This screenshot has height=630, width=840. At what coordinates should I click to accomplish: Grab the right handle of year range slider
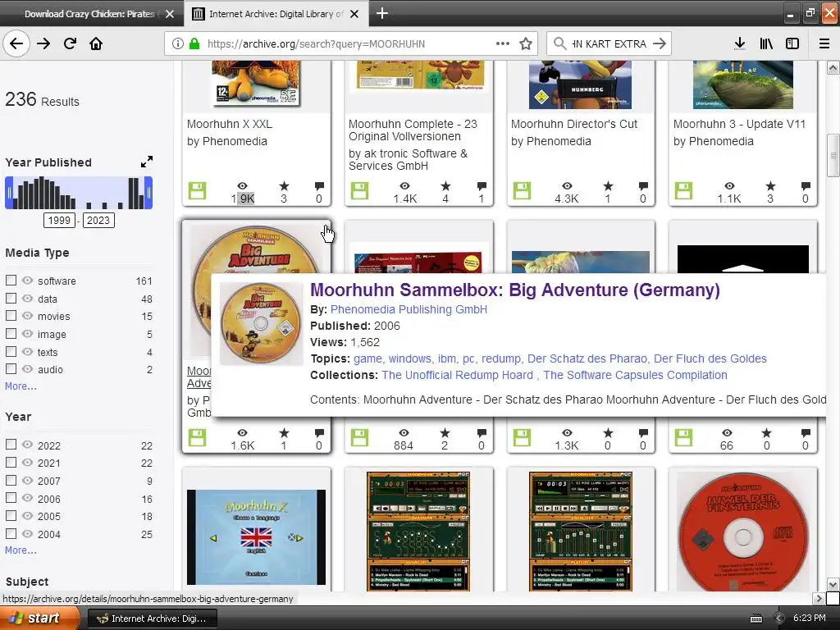pos(149,193)
